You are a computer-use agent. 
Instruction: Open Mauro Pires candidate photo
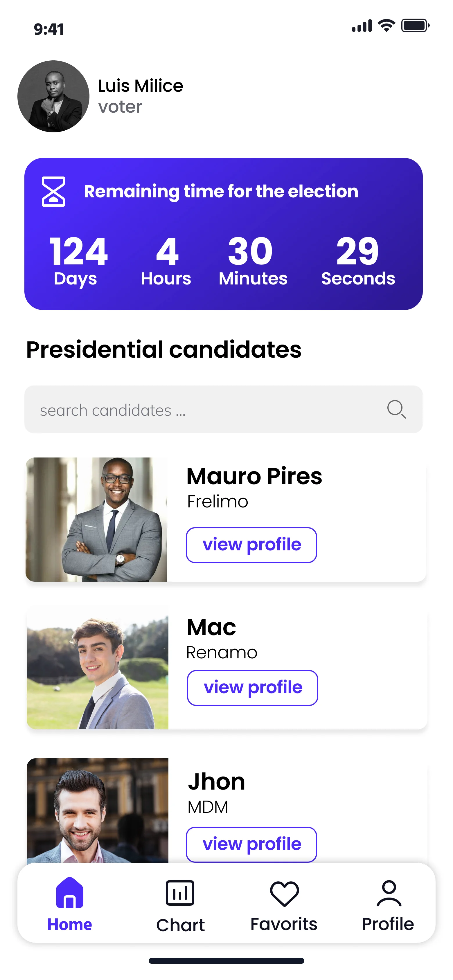(x=96, y=519)
